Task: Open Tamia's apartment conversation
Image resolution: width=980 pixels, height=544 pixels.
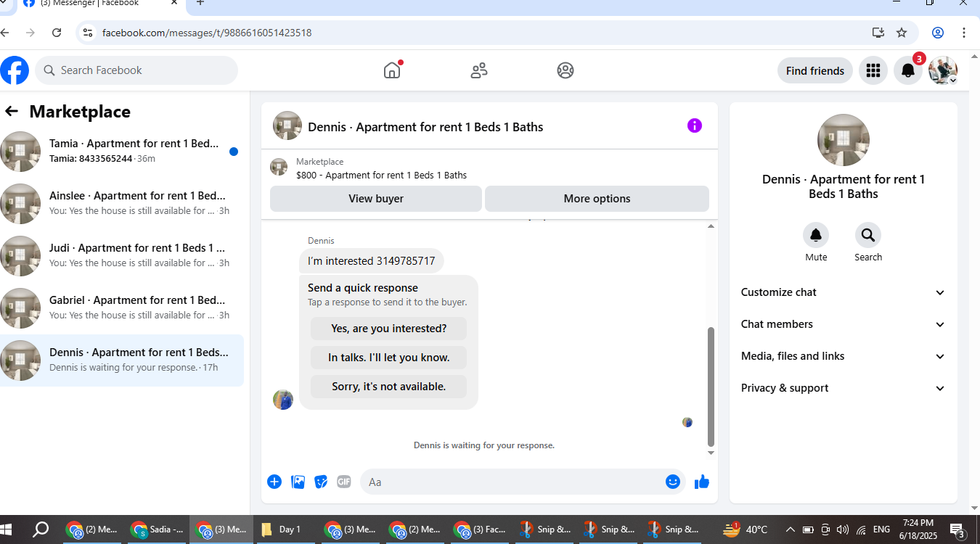Action: 122,152
